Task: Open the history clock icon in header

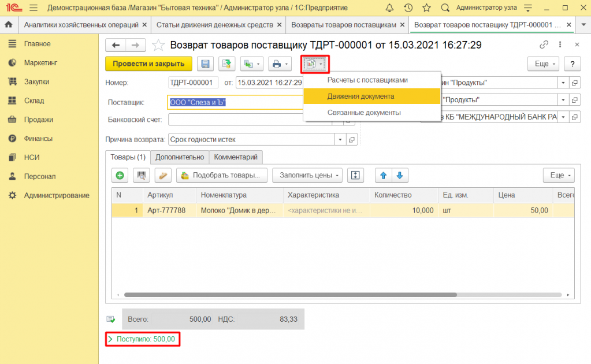Action: pyautogui.click(x=408, y=8)
